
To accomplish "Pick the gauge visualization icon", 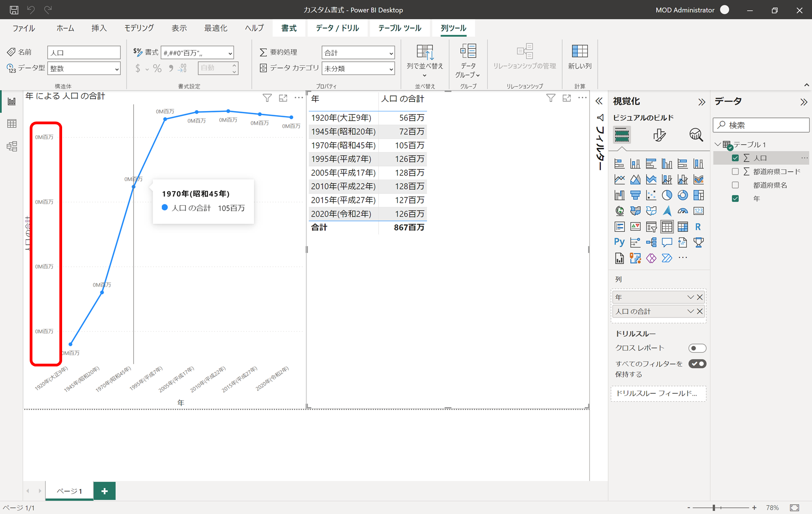I will [x=683, y=211].
